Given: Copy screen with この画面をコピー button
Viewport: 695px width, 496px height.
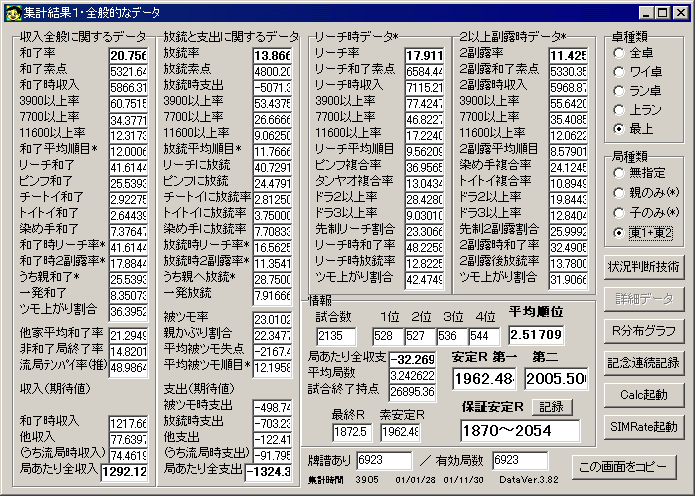Looking at the screenshot, I should [x=624, y=467].
